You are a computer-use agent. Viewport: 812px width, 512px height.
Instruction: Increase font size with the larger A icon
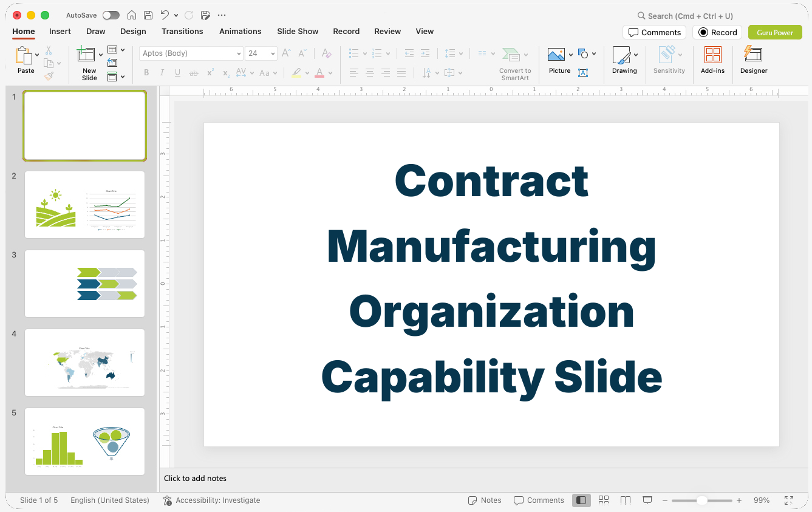[286, 53]
